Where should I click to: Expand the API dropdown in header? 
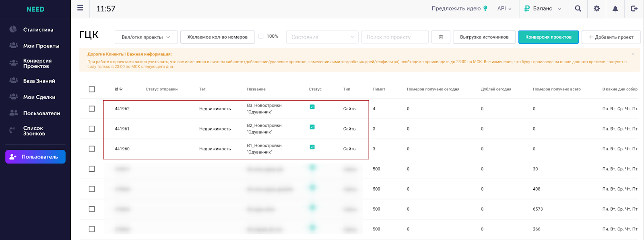(x=504, y=8)
